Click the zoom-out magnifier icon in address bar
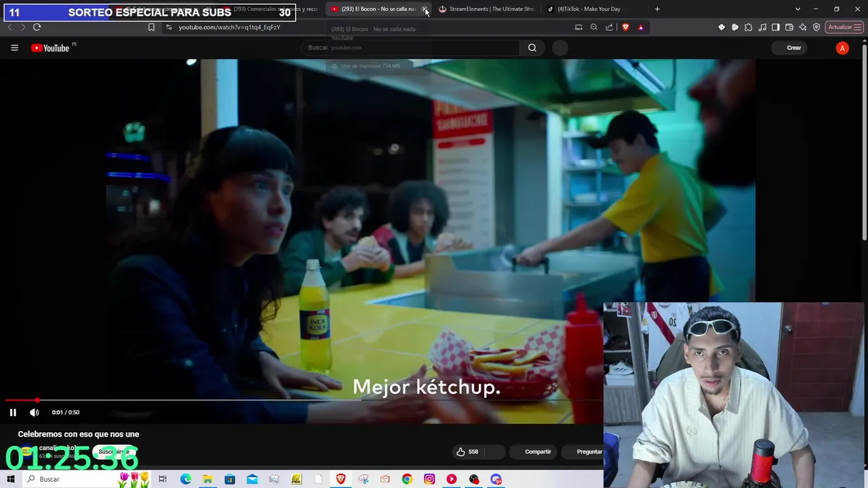The height and width of the screenshot is (488, 868). point(594,27)
